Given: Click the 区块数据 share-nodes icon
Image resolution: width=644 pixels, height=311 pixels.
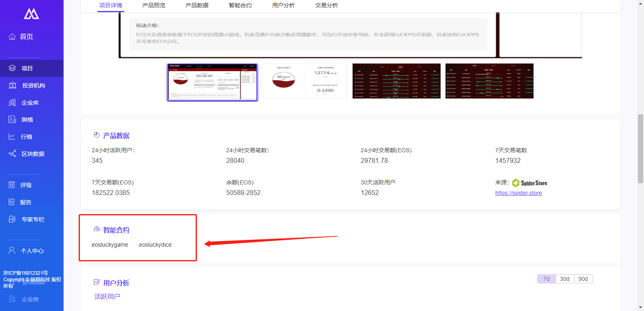Looking at the screenshot, I should 12,153.
